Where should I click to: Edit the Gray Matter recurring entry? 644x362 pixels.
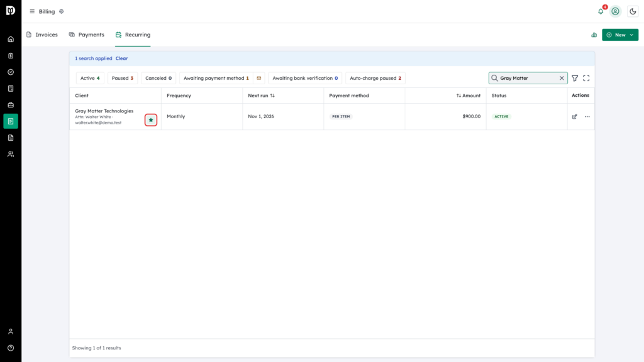click(575, 116)
